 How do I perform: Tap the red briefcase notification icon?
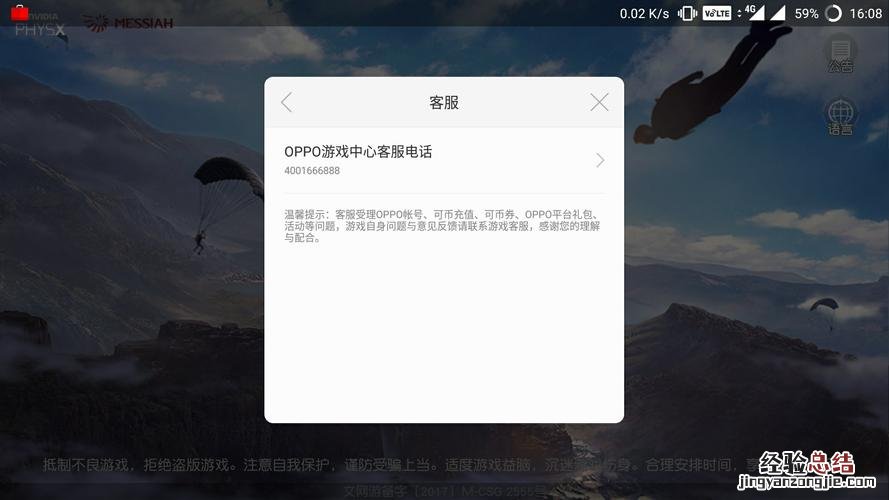click(x=20, y=12)
